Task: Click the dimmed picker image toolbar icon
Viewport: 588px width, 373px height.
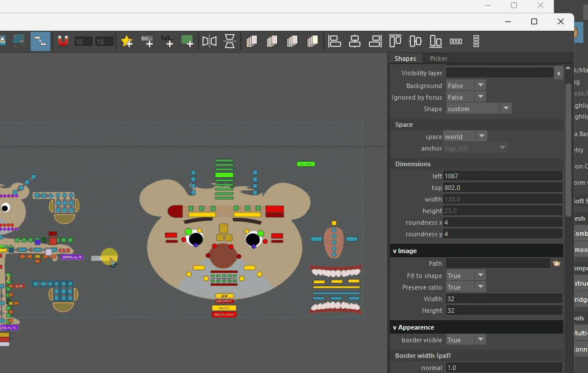Action: pyautogui.click(x=19, y=41)
